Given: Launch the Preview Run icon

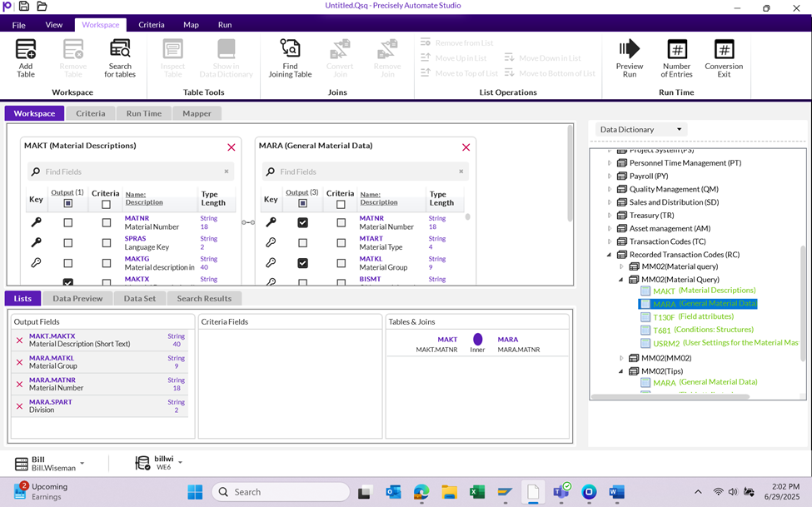Looking at the screenshot, I should pyautogui.click(x=630, y=50).
